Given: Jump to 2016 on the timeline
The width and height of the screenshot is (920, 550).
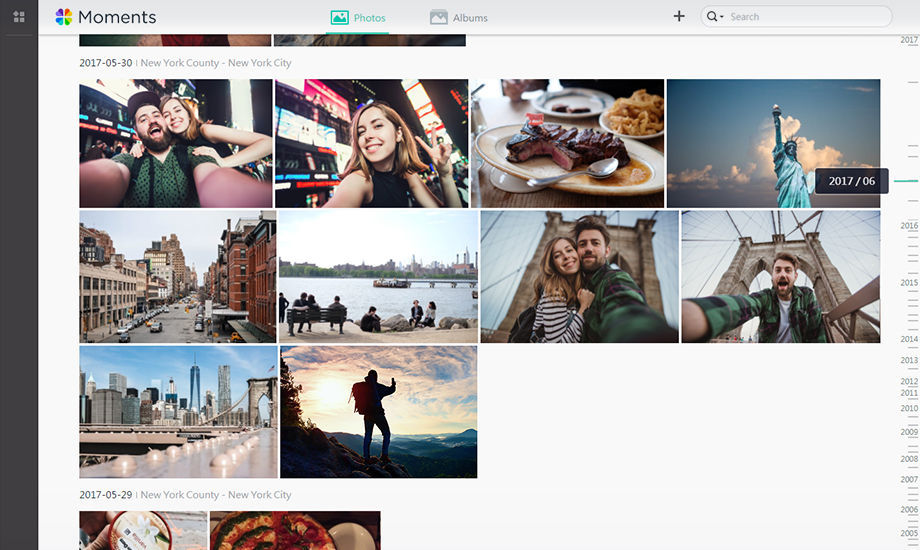Looking at the screenshot, I should (908, 226).
